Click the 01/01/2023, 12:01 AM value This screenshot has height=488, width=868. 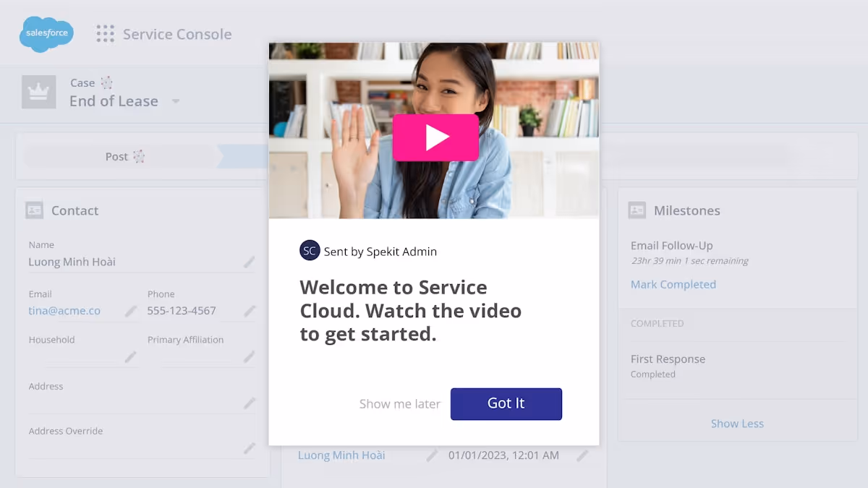pyautogui.click(x=503, y=455)
